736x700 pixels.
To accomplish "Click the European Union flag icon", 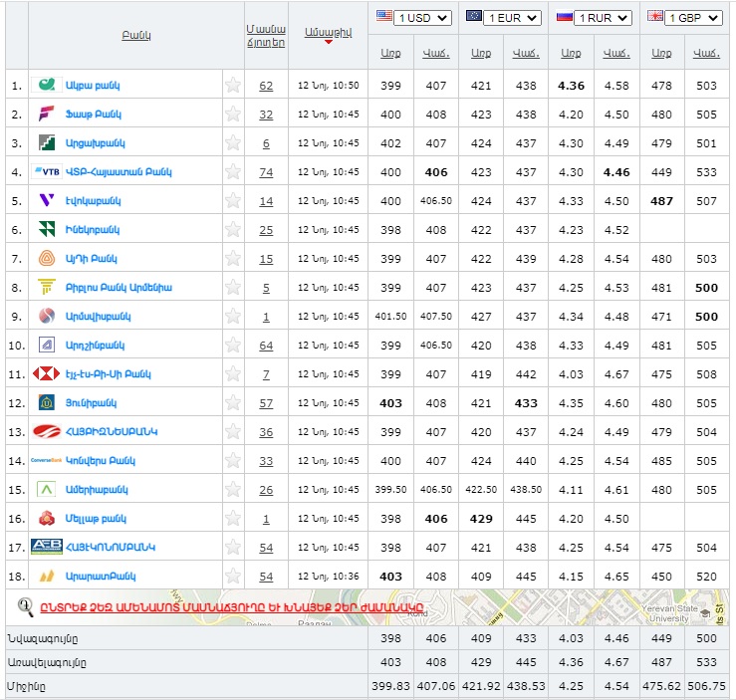I will tap(473, 17).
